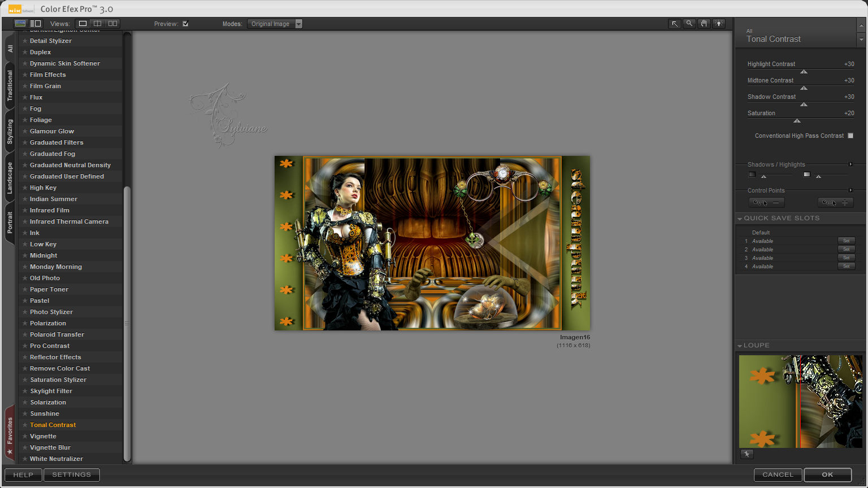Viewport: 868px width, 488px height.
Task: Set quick save slot 4
Action: pos(846,266)
